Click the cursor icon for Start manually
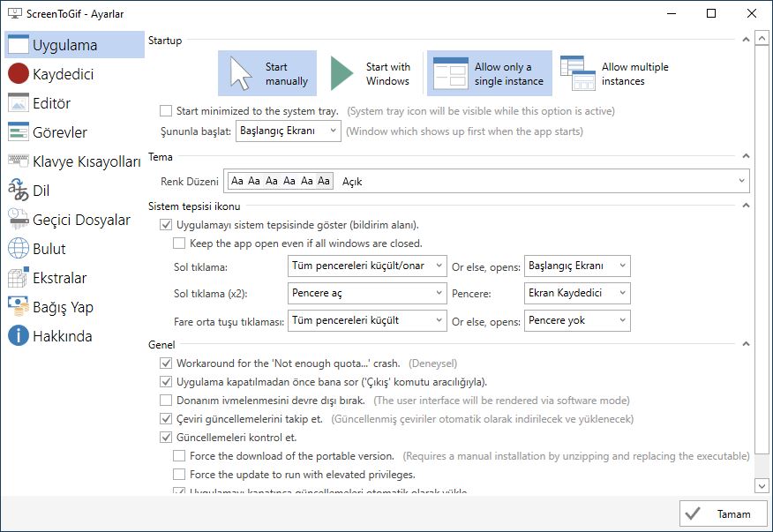Screen dimensions: 773x532 pyautogui.click(x=241, y=73)
